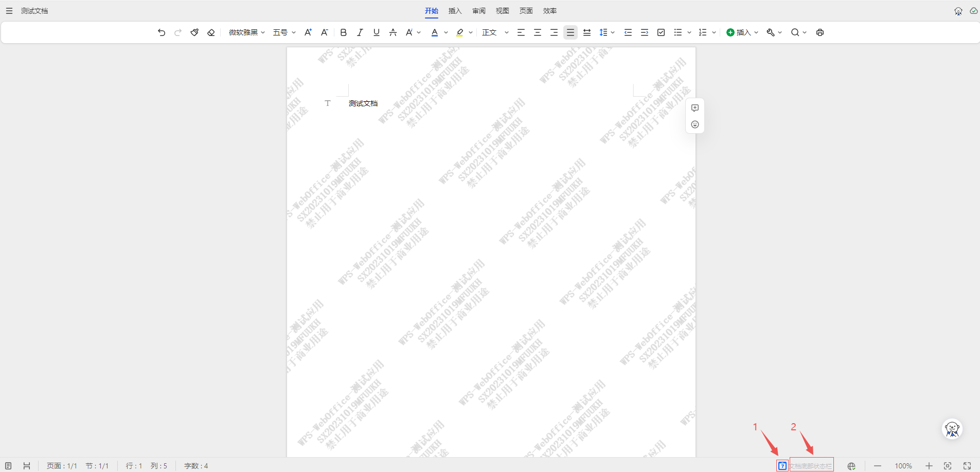This screenshot has height=472, width=980.
Task: Open the superscript/subscript options dropdown
Action: (413, 32)
